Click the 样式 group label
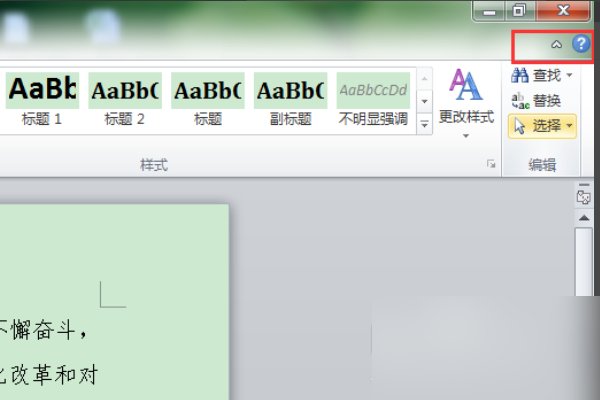This screenshot has width=600, height=400. pos(154,165)
